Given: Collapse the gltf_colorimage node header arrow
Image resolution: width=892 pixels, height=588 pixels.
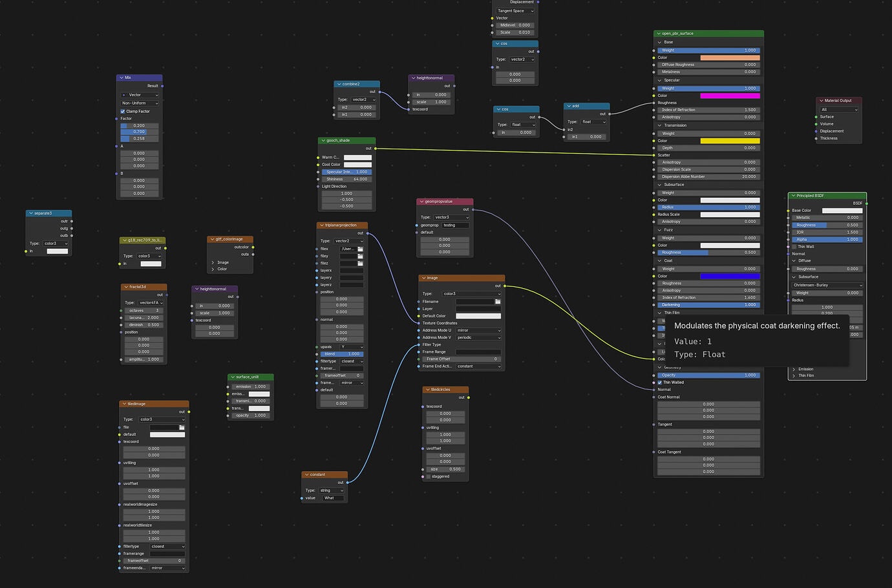Looking at the screenshot, I should [x=212, y=239].
